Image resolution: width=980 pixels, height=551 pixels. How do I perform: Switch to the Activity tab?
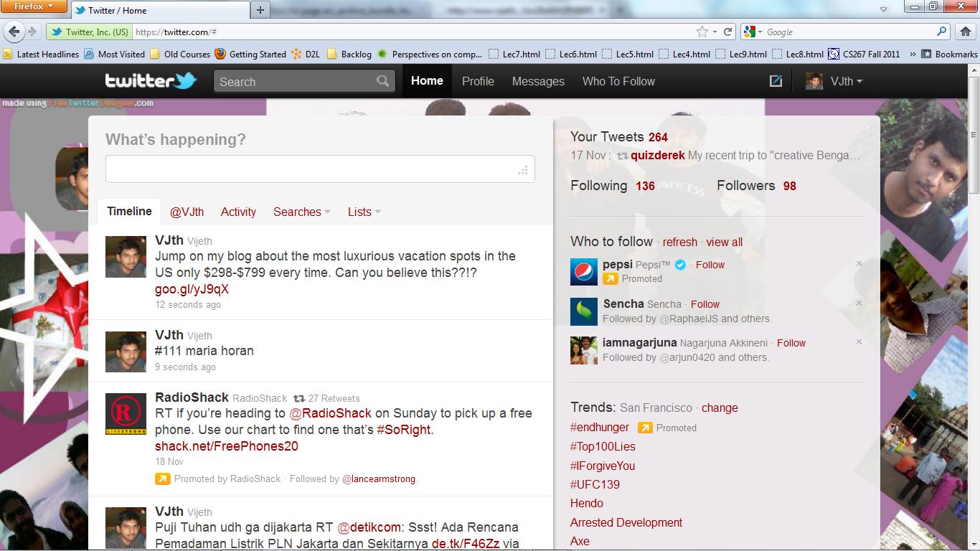pyautogui.click(x=238, y=212)
